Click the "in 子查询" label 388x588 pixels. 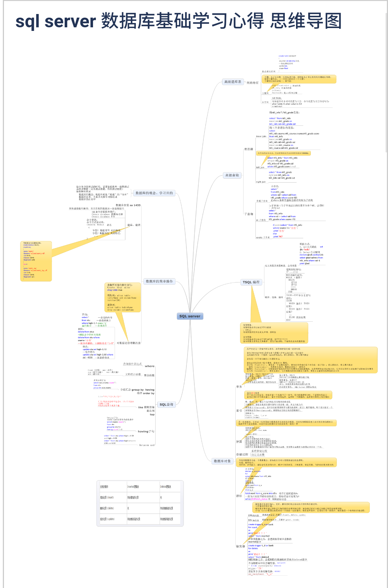(x=261, y=220)
